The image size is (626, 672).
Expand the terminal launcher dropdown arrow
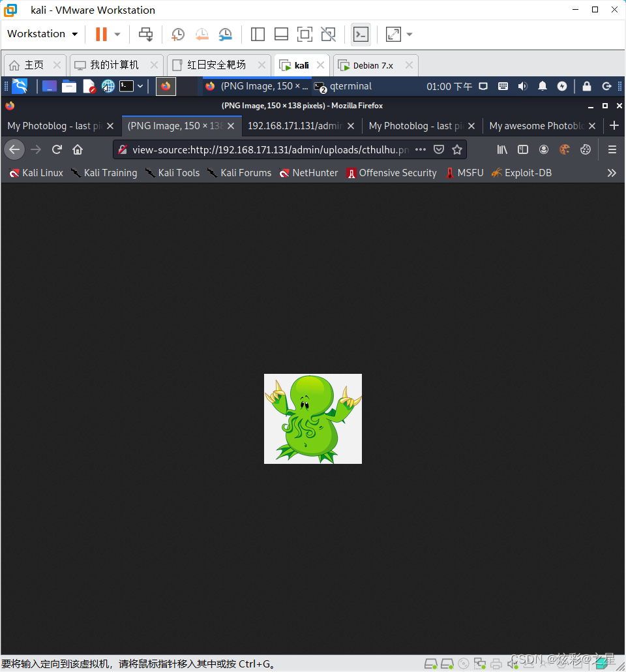[140, 86]
